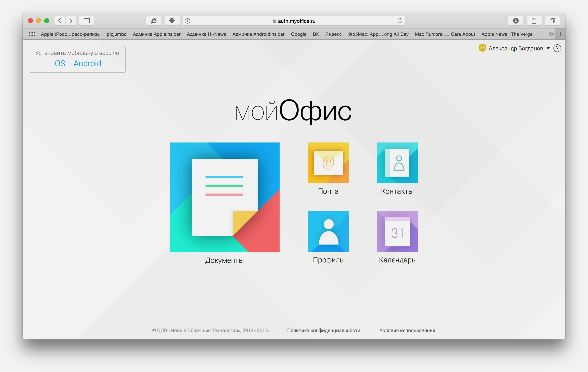Click the Android mobile install link

pos(87,63)
